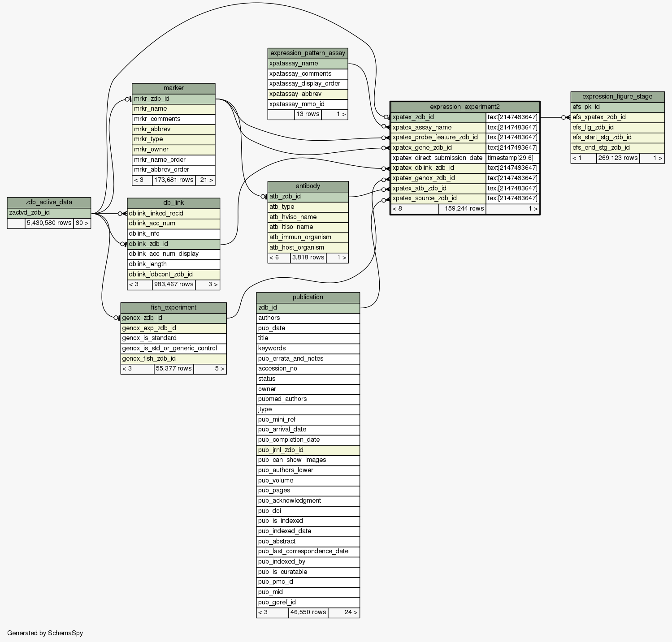Click the marker table title

coord(173,88)
